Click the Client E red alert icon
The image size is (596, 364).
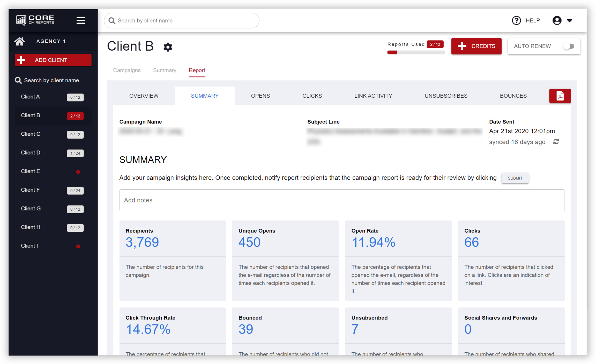point(78,172)
